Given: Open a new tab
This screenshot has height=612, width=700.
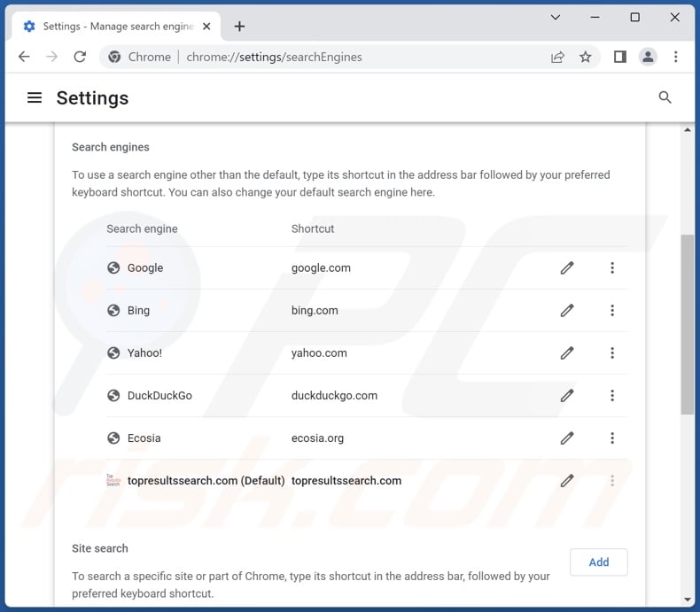Looking at the screenshot, I should click(239, 27).
